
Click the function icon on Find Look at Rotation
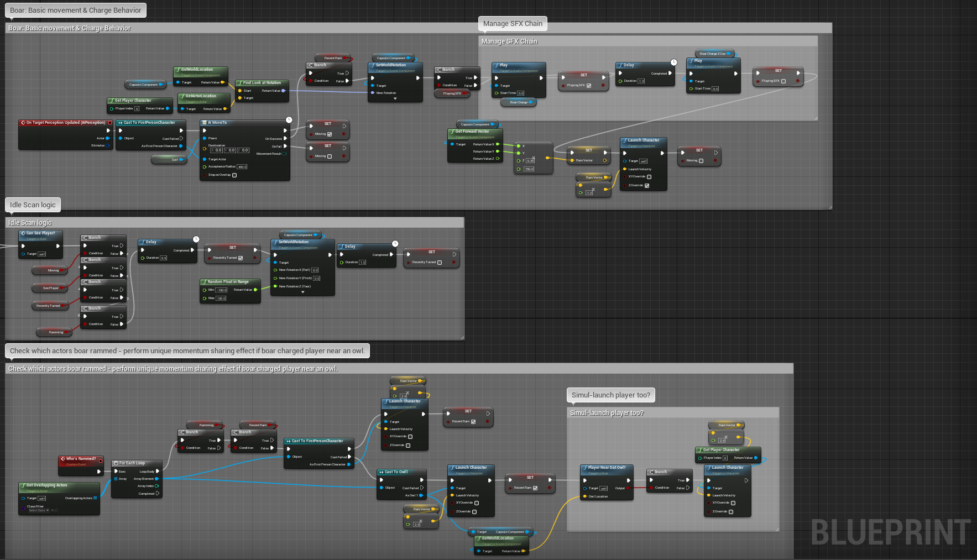240,83
